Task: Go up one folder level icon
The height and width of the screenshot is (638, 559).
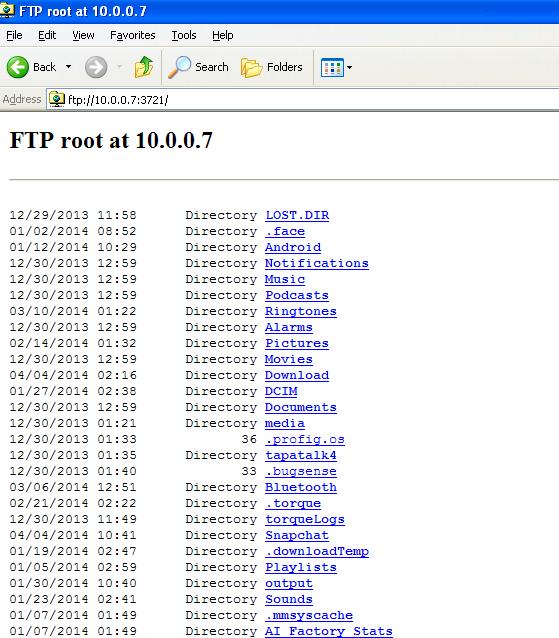Action: (x=144, y=67)
